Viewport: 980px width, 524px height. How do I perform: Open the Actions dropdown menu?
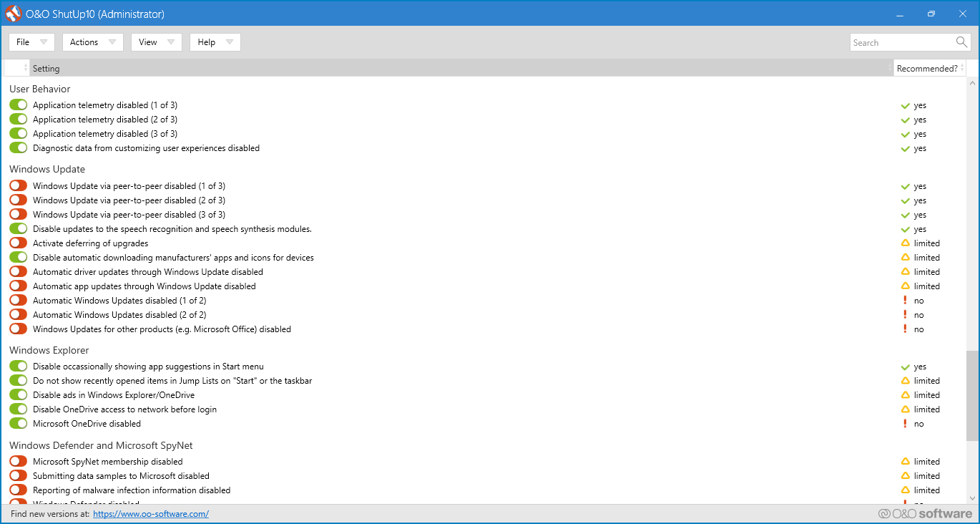(x=93, y=42)
